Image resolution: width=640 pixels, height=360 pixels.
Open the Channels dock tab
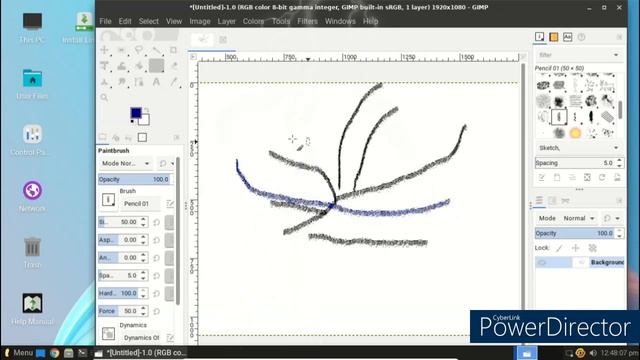552,200
